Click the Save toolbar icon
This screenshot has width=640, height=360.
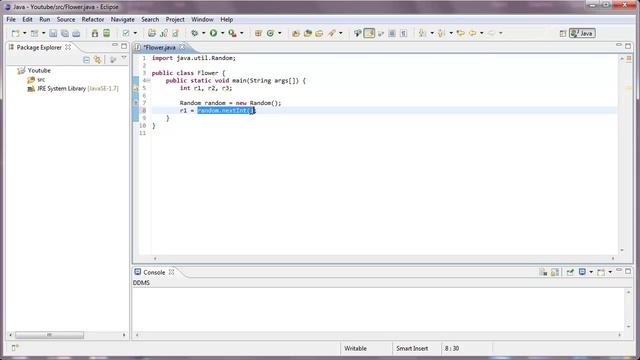(x=53, y=33)
